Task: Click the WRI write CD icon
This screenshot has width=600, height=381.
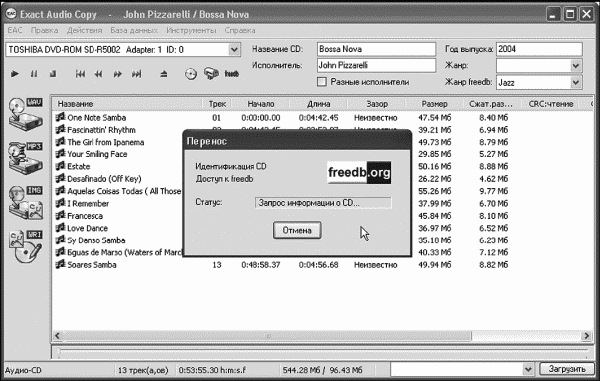Action: tap(25, 246)
